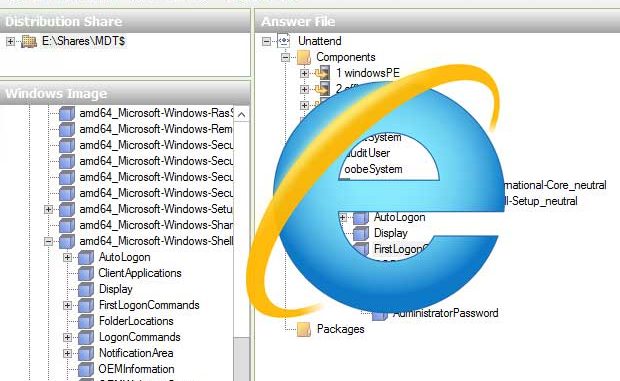Screen dimensions: 620x381
Task: Collapse the Components node in Answer File
Action: (285, 57)
